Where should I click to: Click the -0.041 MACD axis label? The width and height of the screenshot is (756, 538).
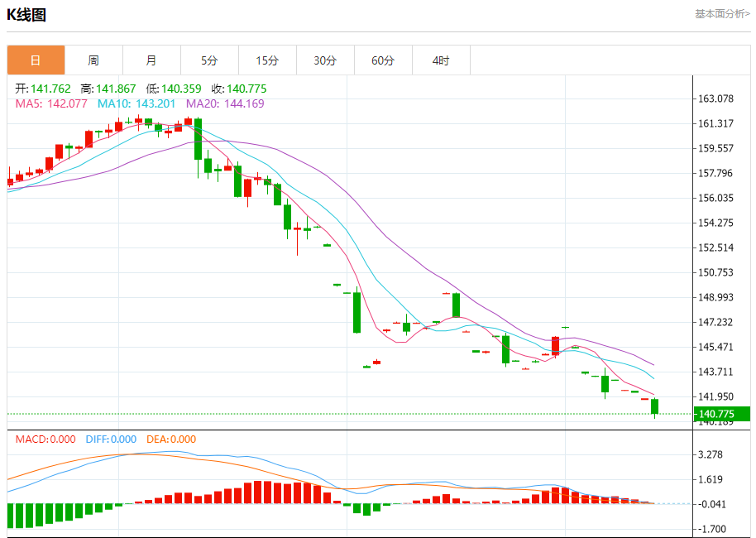coord(711,504)
